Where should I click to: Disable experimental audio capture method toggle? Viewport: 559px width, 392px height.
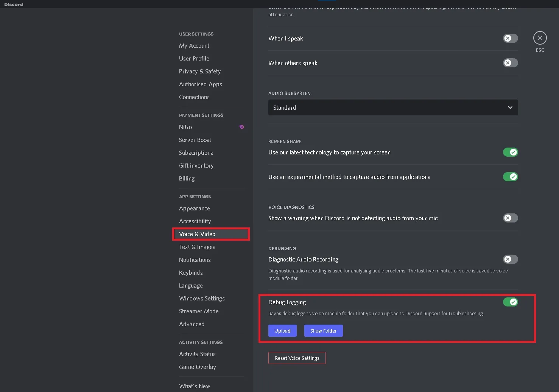[x=510, y=177]
